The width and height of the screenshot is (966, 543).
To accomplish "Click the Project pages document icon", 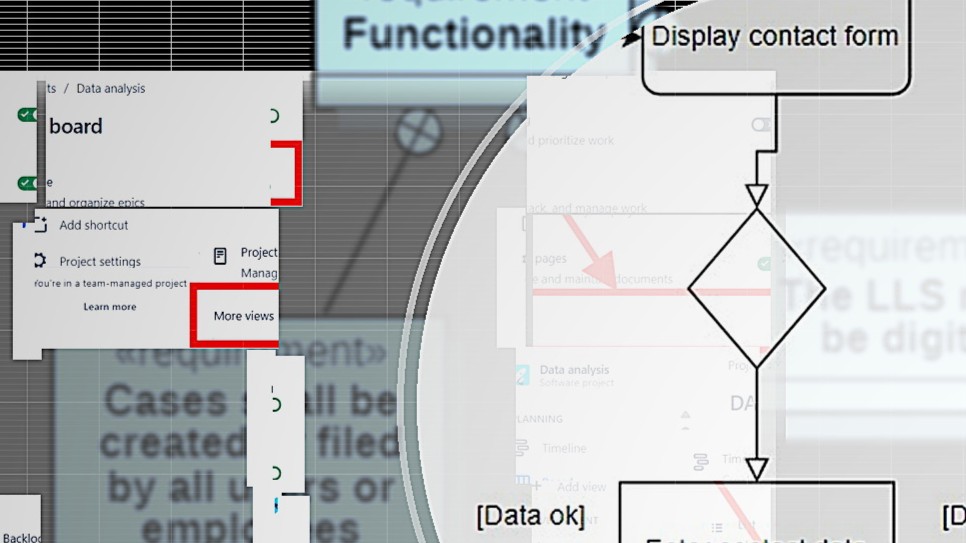I will point(220,257).
